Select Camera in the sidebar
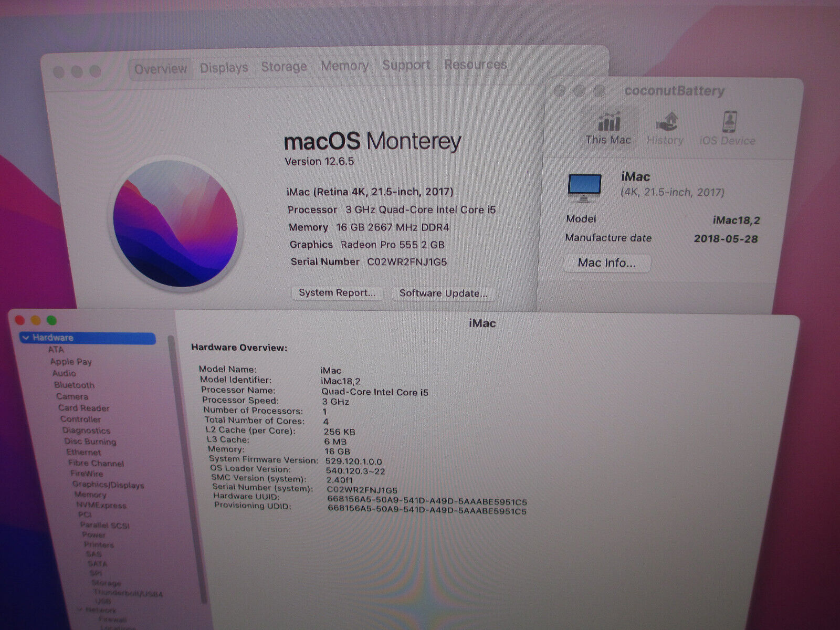Viewport: 840px width, 630px height. [x=72, y=396]
